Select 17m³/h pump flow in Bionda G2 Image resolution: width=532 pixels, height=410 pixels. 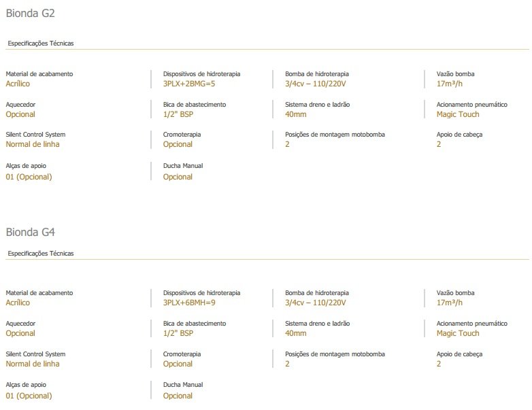[x=449, y=84]
